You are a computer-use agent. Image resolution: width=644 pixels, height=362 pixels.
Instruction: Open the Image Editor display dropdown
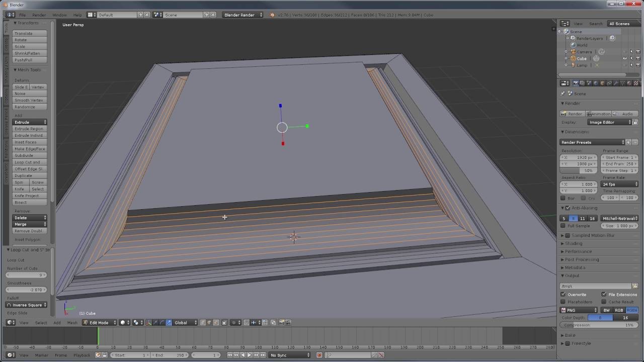coord(610,122)
